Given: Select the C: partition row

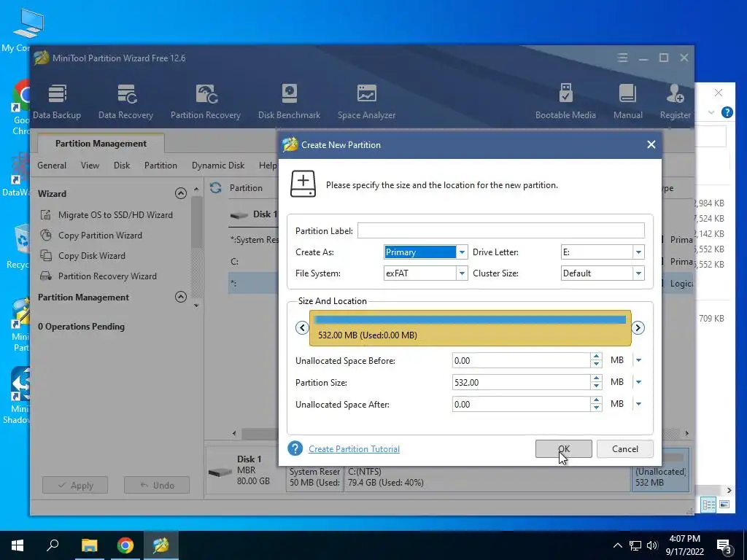Looking at the screenshot, I should [x=252, y=262].
